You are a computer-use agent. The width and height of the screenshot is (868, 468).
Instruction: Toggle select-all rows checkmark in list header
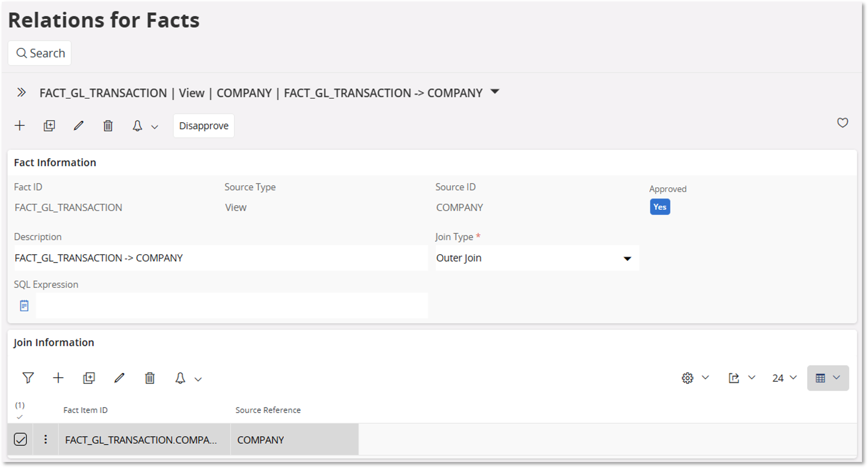point(19,417)
